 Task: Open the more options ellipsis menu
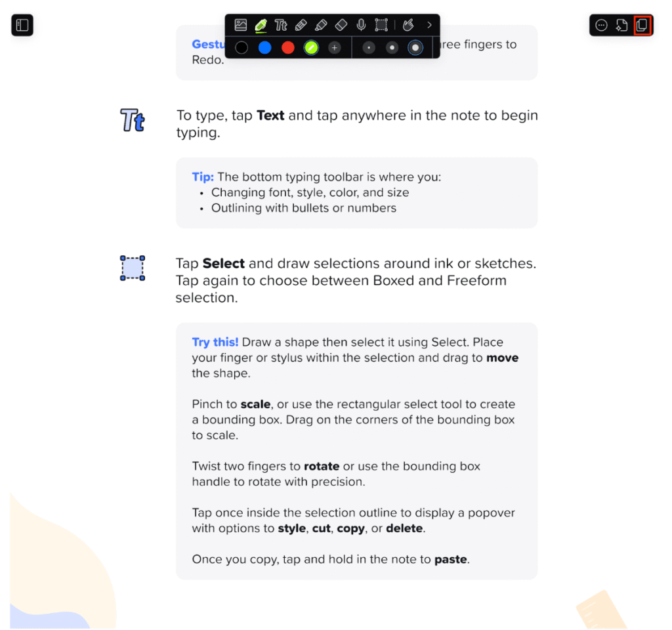(x=601, y=26)
